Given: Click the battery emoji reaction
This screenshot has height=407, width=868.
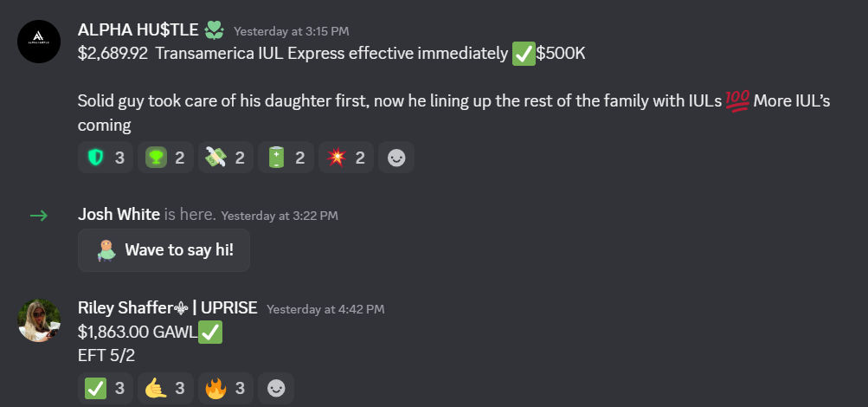Looking at the screenshot, I should click(x=286, y=158).
